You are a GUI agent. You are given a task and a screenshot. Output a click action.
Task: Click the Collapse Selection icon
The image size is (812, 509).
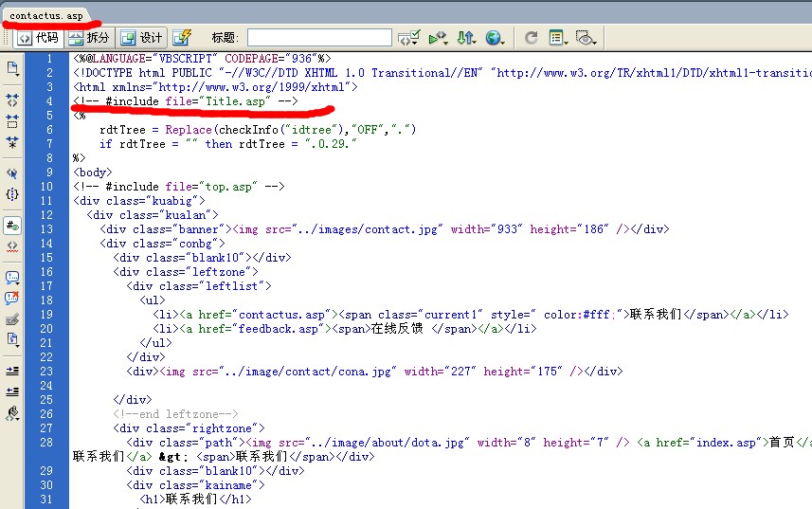[12, 121]
